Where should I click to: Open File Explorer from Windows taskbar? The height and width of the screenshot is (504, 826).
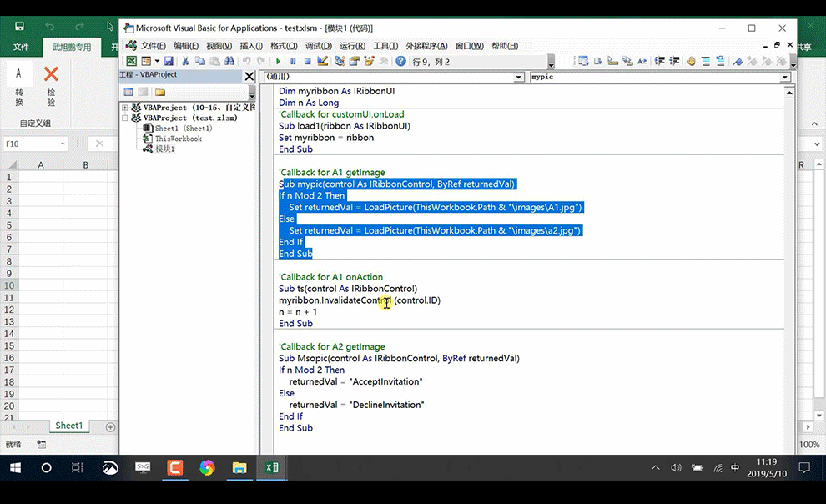[239, 468]
